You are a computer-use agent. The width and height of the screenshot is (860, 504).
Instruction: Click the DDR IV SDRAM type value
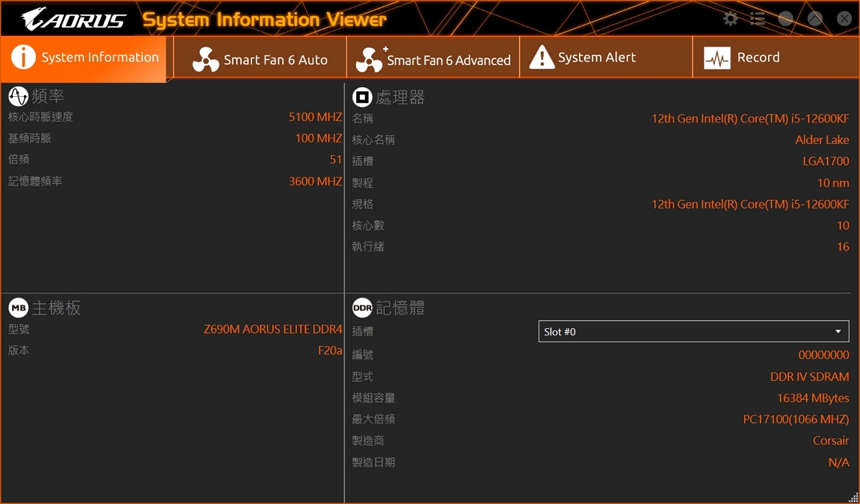click(810, 377)
